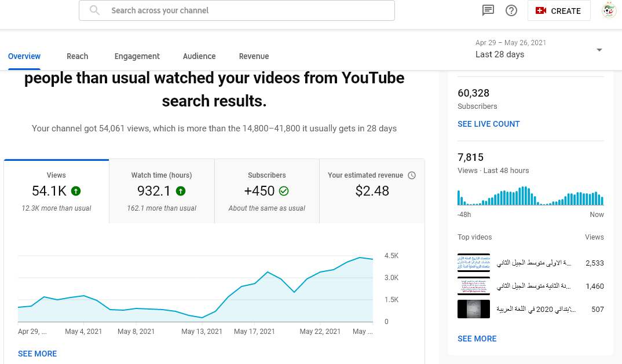
Task: Switch to the Audience tab
Action: coord(199,56)
